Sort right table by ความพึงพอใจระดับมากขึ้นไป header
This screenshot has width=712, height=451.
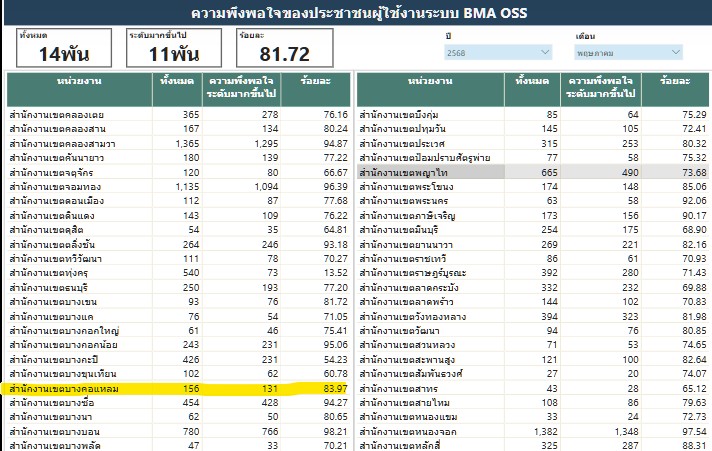601,89
